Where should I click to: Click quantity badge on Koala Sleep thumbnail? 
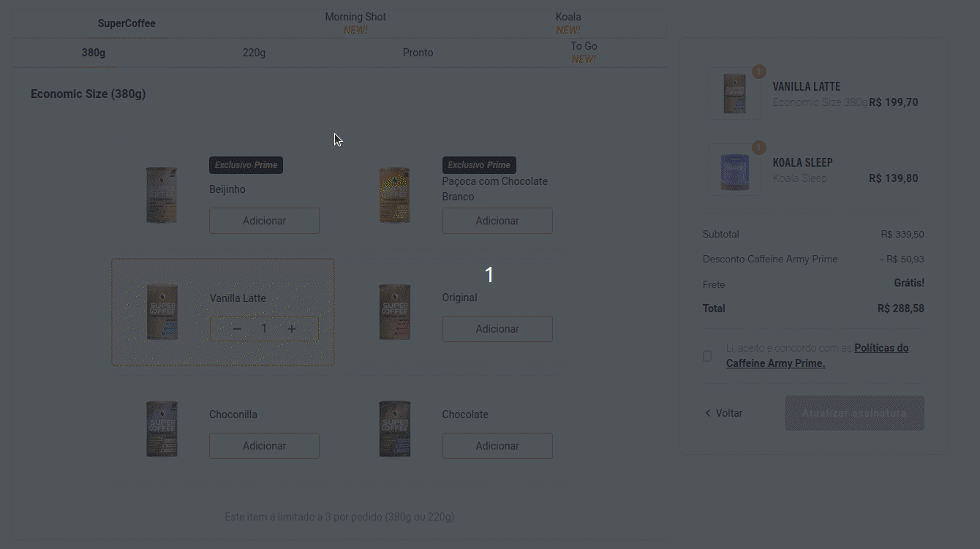759,148
